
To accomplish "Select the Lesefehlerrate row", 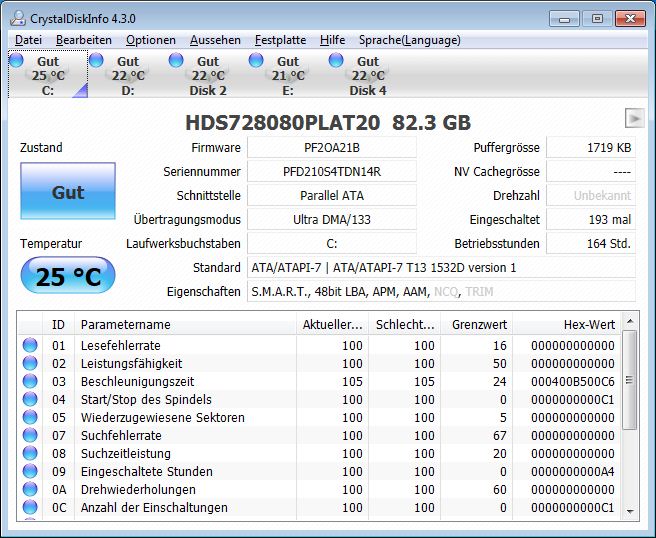I will pyautogui.click(x=320, y=346).
